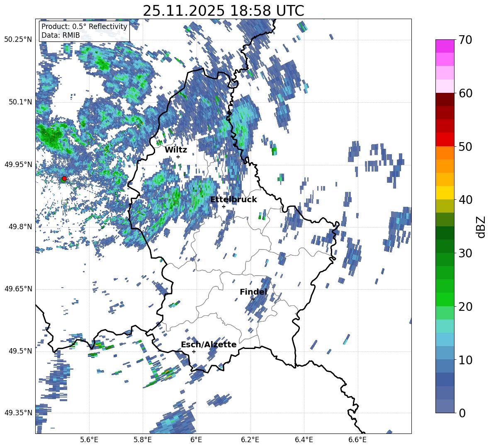The image size is (491, 448).
Task: Click the Wiltz city label
Action: tap(176, 150)
